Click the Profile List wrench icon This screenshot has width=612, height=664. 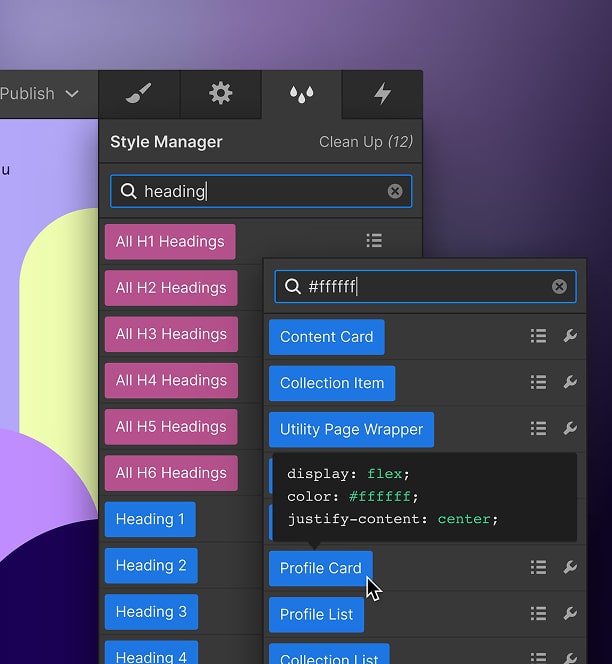570,614
